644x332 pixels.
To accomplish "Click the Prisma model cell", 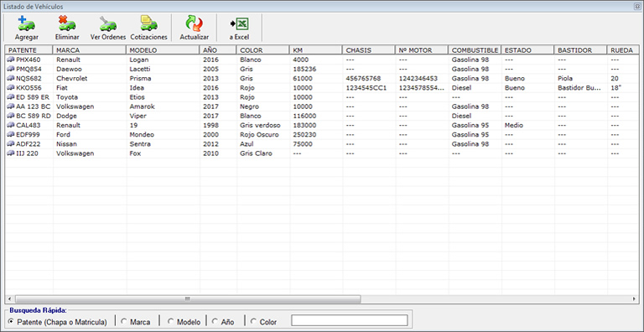I will [x=140, y=79].
